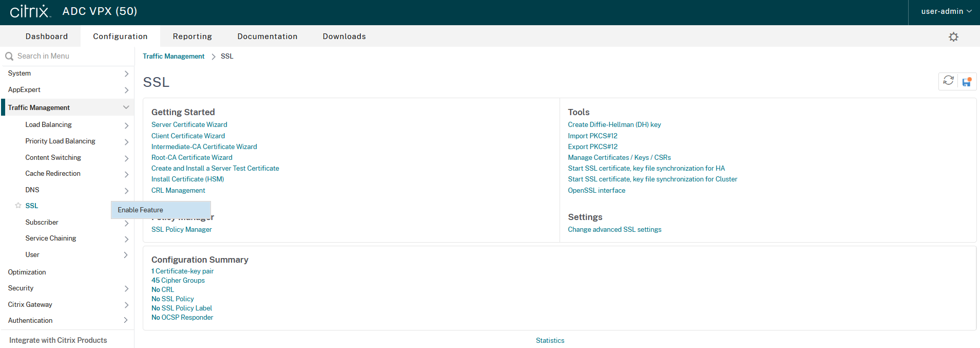
Task: Open the Client Certificate Wizard link
Action: point(188,136)
